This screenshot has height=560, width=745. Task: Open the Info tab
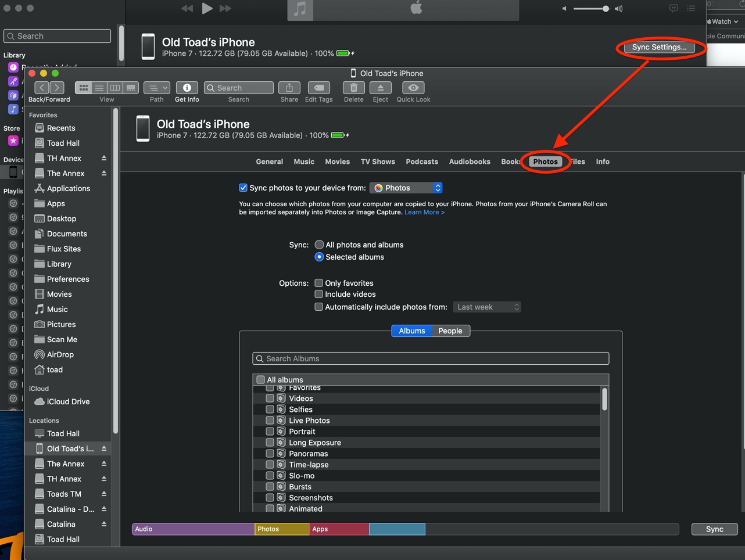click(x=603, y=161)
